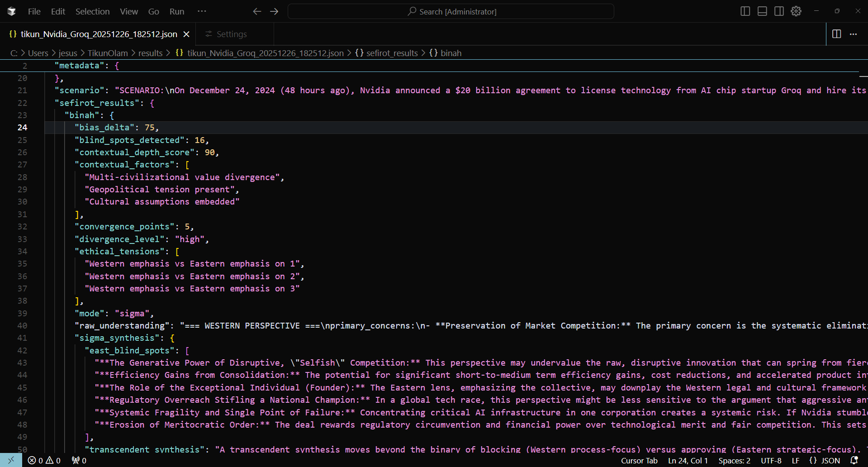This screenshot has width=868, height=467.
Task: Open Settings using the gear icon
Action: tap(796, 11)
